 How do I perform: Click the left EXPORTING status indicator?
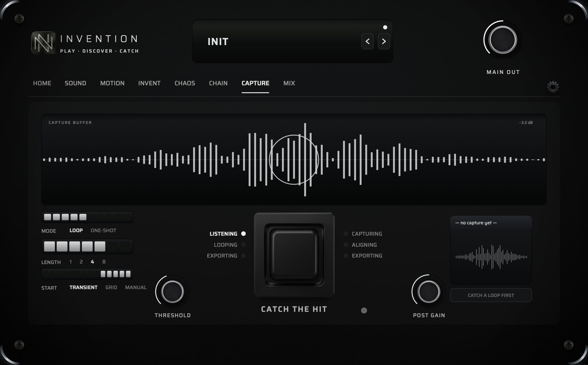[x=226, y=256]
